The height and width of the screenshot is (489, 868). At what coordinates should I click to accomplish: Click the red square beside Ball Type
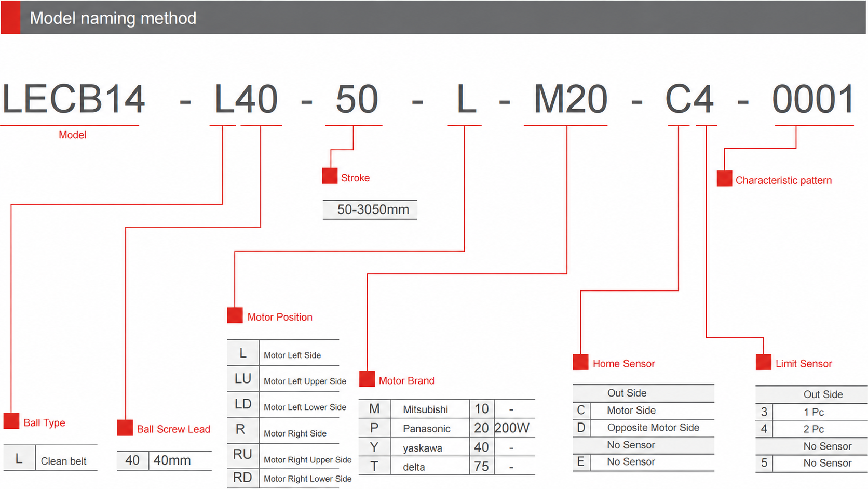(11, 421)
